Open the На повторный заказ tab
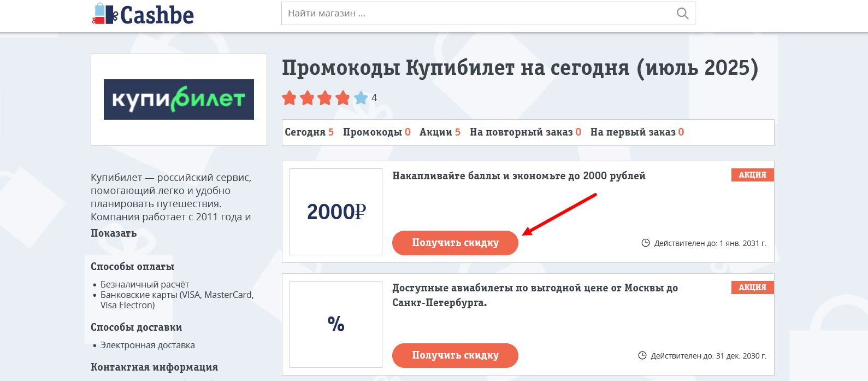 pos(525,132)
